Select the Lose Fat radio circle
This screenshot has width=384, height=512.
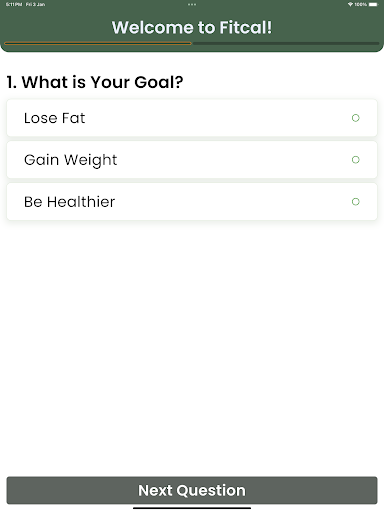[x=356, y=118]
